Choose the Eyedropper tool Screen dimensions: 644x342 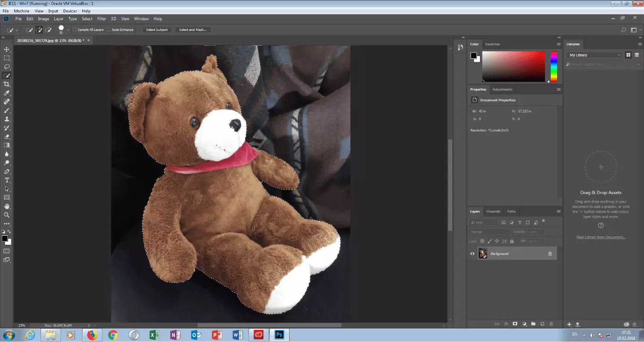(x=7, y=93)
